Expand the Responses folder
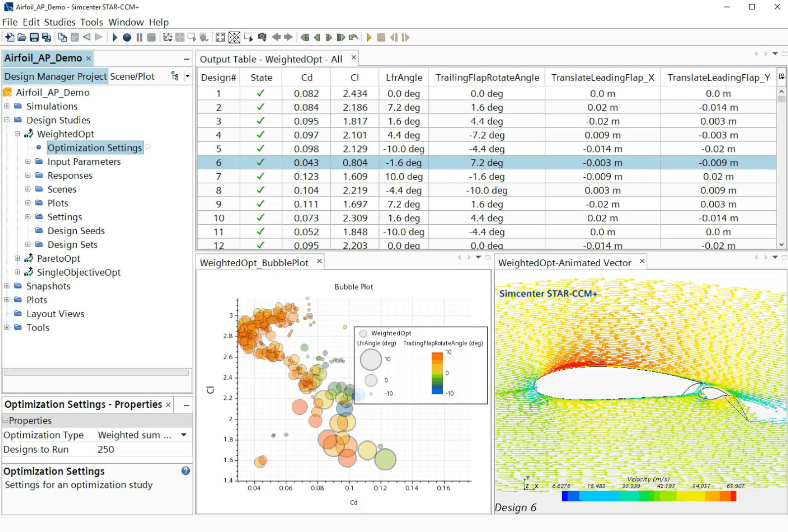The width and height of the screenshot is (788, 532). pos(28,175)
